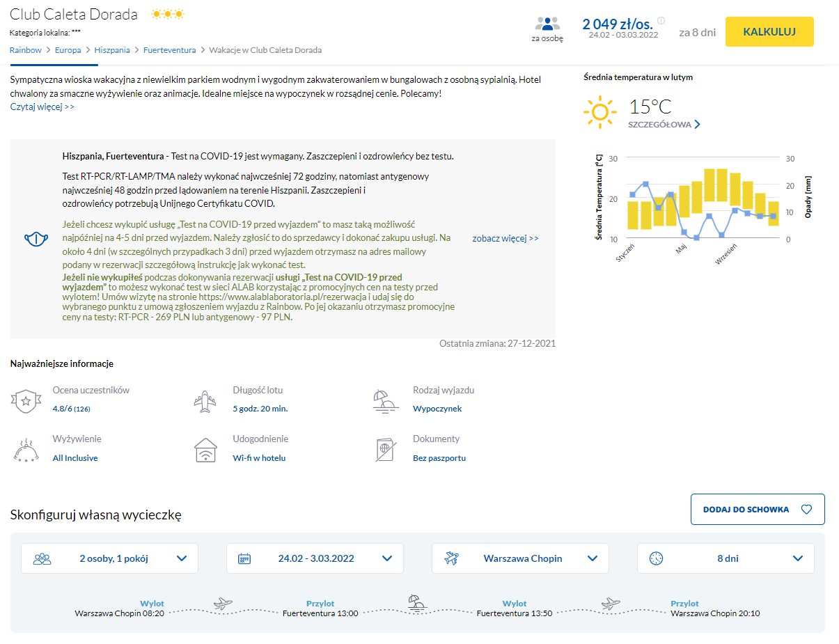Open the Bez paszportu link

point(439,458)
